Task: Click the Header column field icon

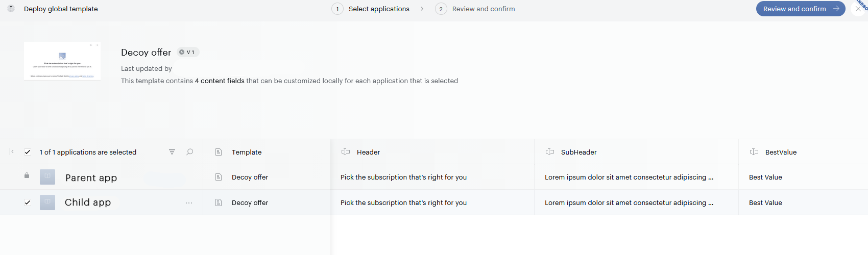Action: click(x=346, y=152)
